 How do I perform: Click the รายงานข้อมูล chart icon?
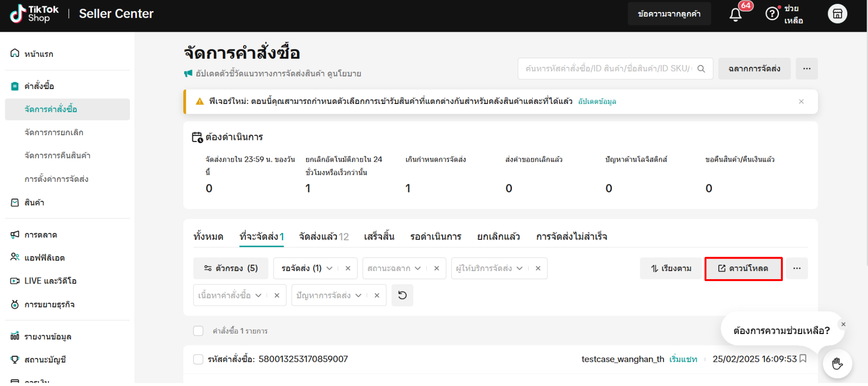(15, 336)
